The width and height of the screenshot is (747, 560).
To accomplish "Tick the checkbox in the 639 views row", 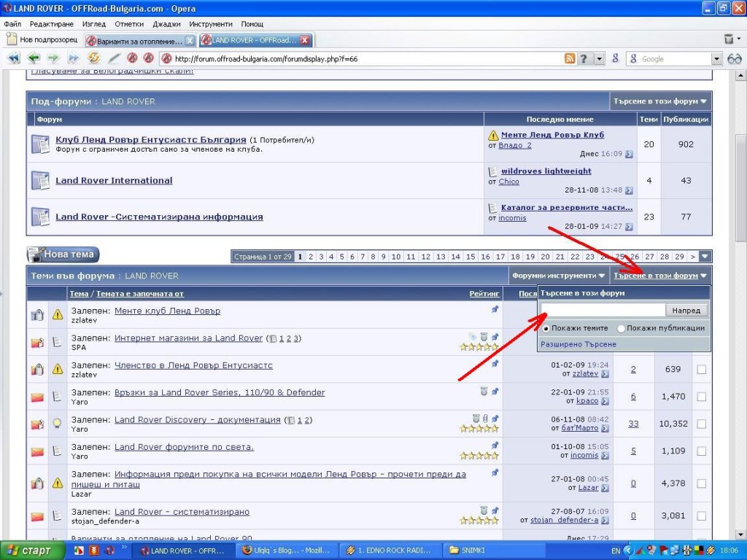I will point(701,370).
